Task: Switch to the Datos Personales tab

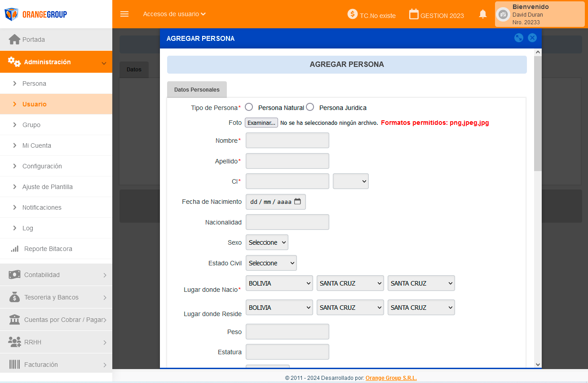Action: click(x=197, y=90)
